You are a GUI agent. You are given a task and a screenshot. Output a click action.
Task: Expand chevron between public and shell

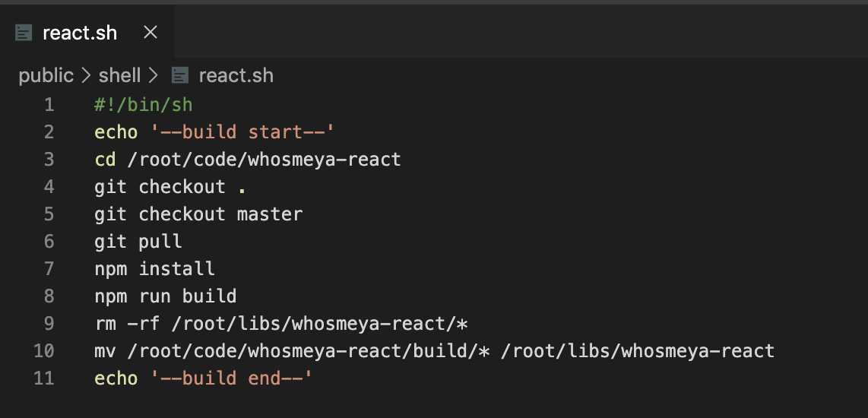(86, 75)
